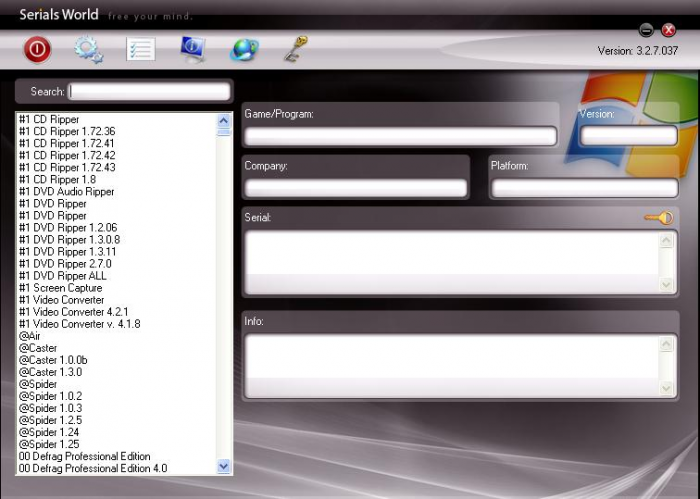700x499 pixels.
Task: Select "#1 Video Converter v. 4.1.8"
Action: click(x=79, y=324)
